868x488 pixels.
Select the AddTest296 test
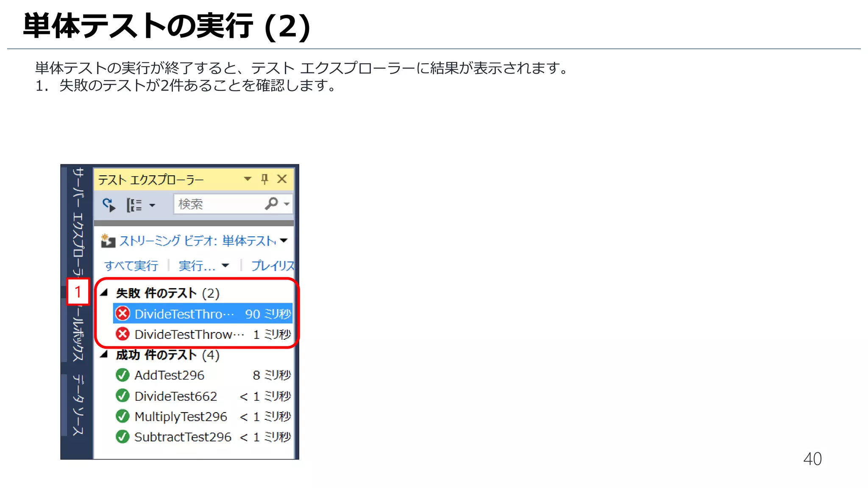tap(203, 375)
